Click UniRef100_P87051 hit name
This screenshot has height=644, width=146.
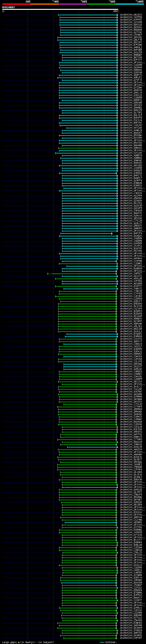tap(131, 251)
